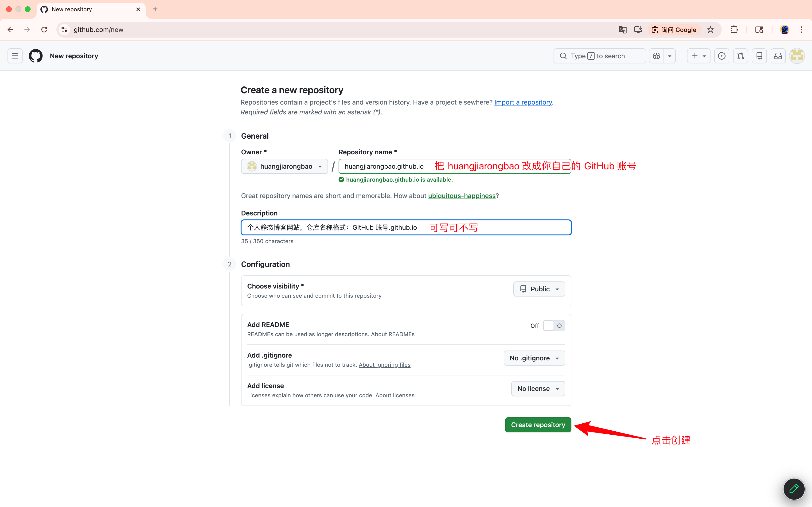Go back to the previous page
Image resolution: width=812 pixels, height=507 pixels.
[10, 30]
